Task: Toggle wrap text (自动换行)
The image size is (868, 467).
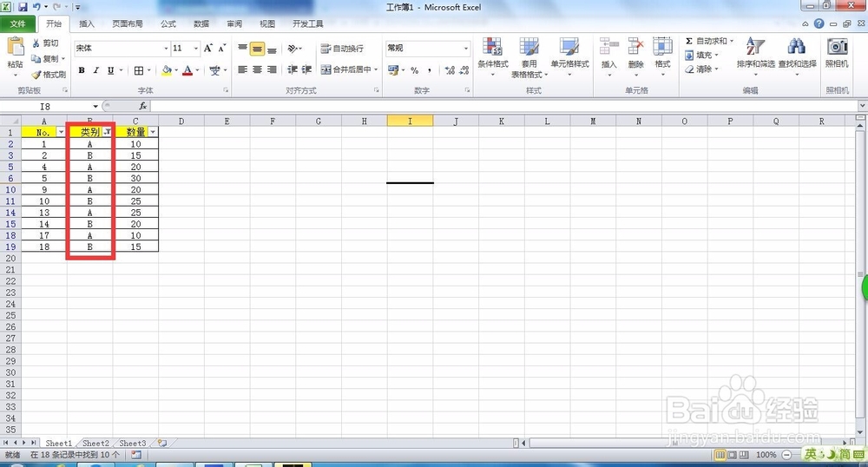Action: tap(342, 49)
